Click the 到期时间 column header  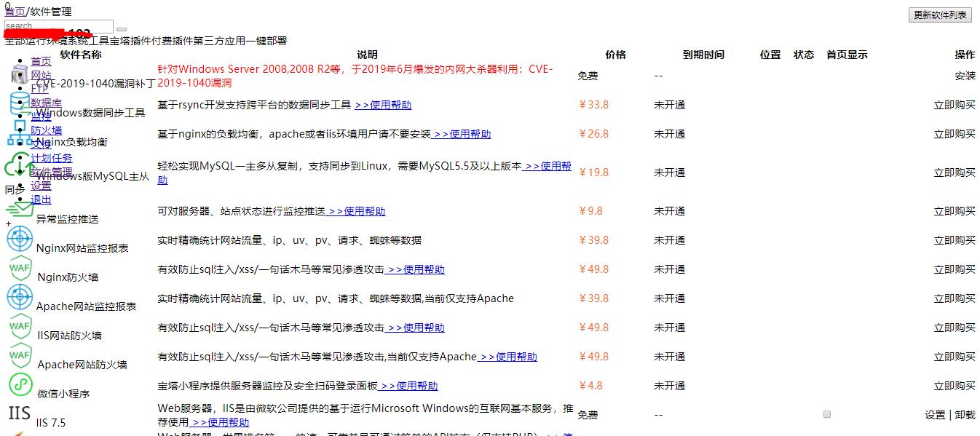click(703, 55)
